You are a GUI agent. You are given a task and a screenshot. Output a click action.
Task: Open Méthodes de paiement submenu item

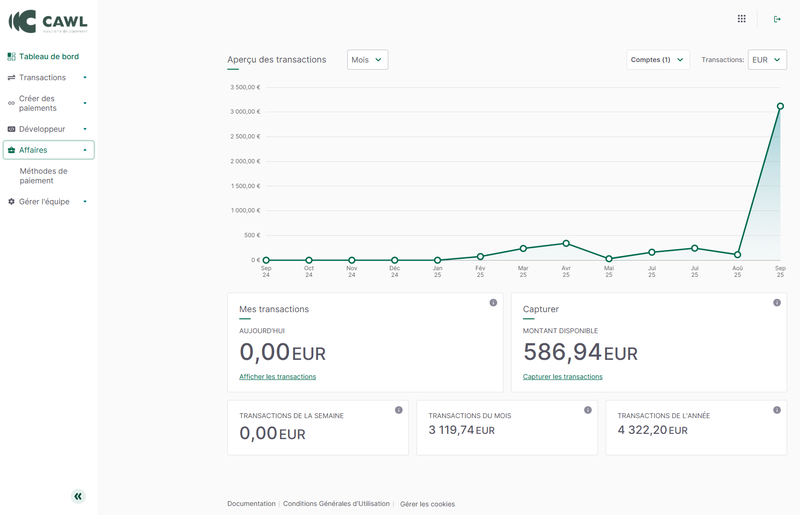click(43, 176)
